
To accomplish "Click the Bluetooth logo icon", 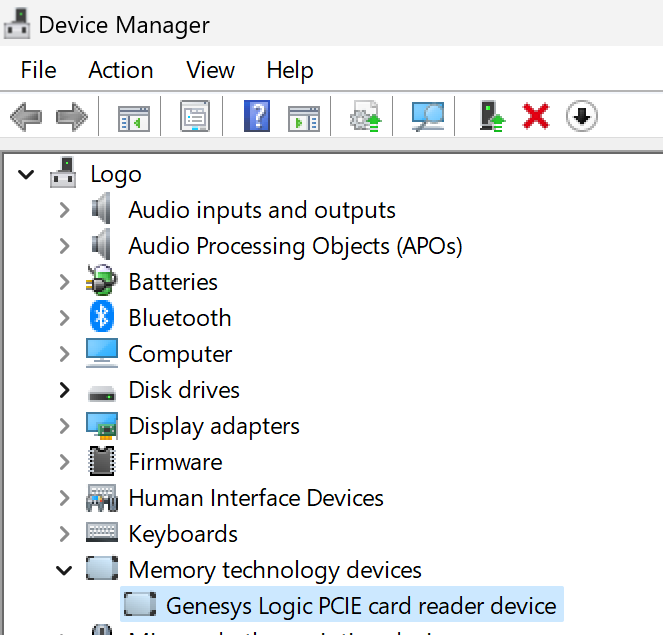I will click(x=102, y=316).
